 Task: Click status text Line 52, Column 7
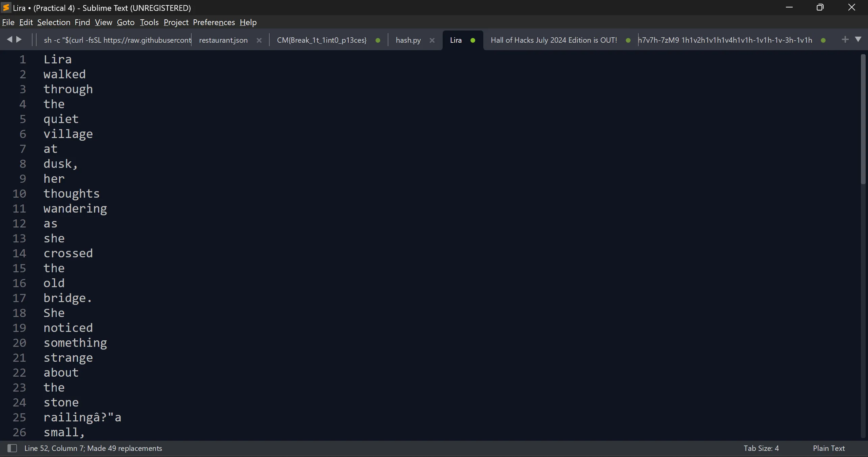[54, 448]
